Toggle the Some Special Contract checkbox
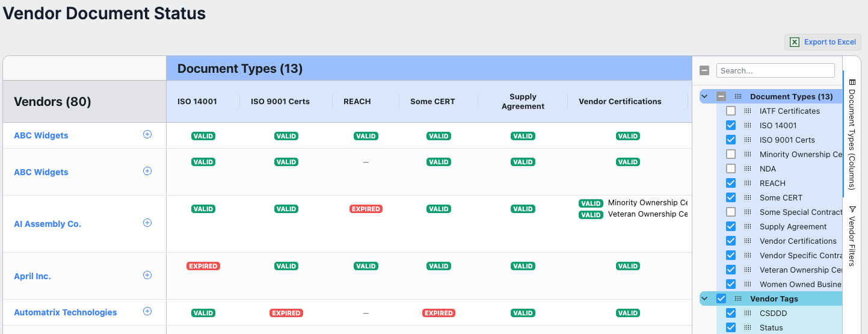868x334 pixels. point(731,212)
